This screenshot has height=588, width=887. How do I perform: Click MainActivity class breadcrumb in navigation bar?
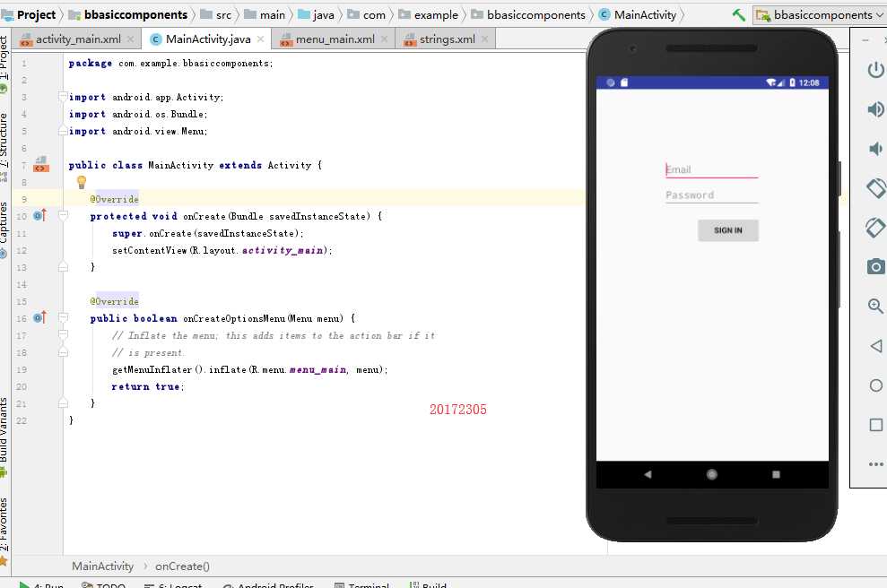[638, 14]
